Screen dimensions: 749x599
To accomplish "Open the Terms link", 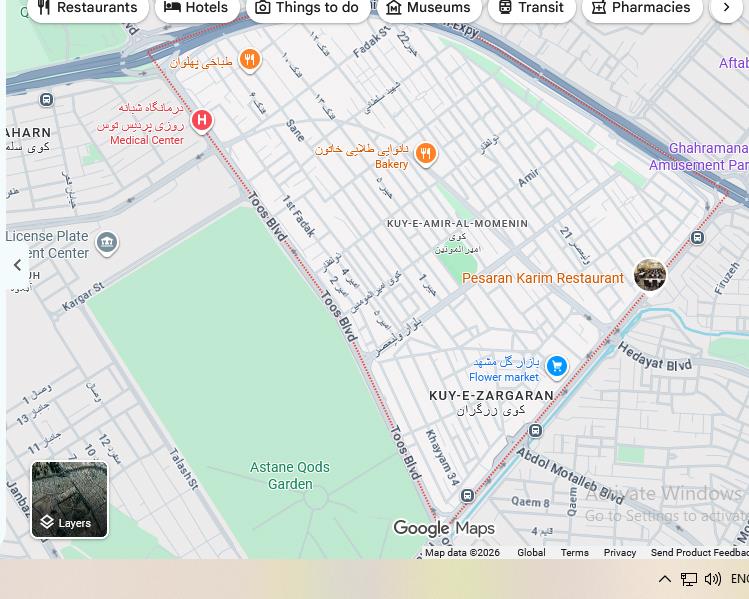I will [575, 553].
